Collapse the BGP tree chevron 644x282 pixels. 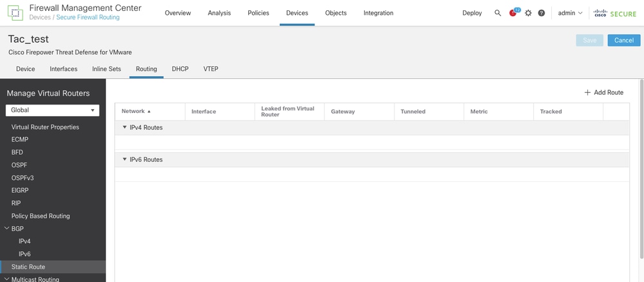click(x=6, y=228)
